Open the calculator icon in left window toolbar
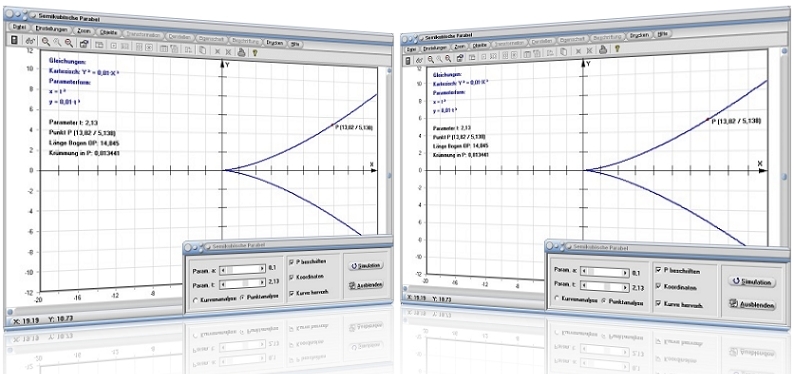Screen dimensions: 794x374 15,40
